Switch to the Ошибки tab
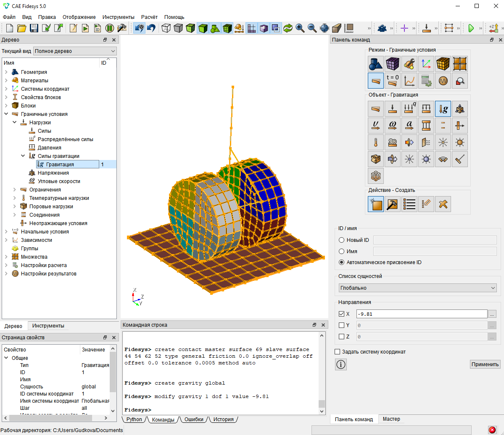This screenshot has height=435, width=504. click(x=194, y=419)
